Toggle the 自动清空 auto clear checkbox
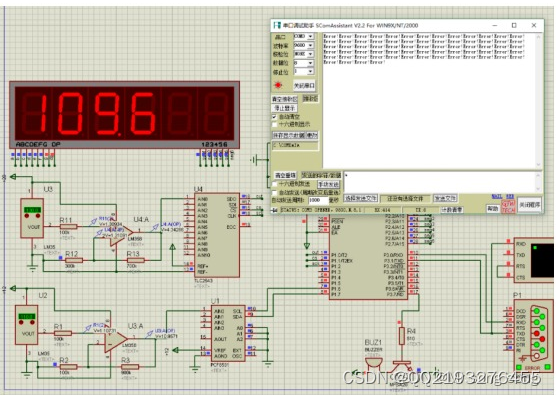The height and width of the screenshot is (396, 556). tap(274, 117)
